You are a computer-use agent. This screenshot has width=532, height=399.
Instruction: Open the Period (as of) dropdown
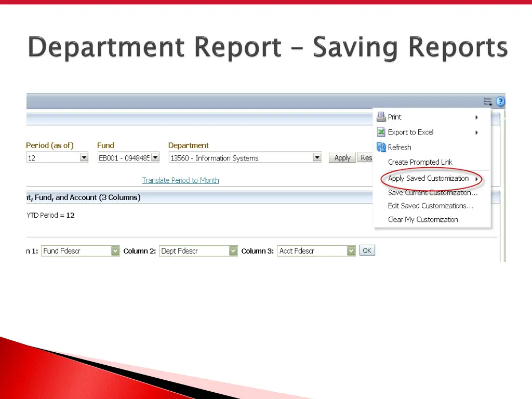[x=84, y=157]
